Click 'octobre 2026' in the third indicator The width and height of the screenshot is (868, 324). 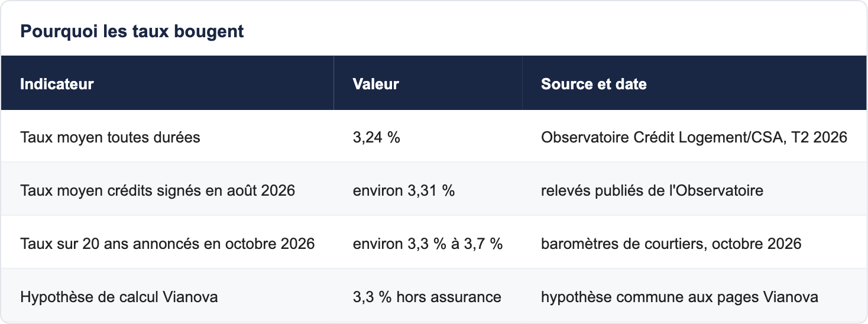pyautogui.click(x=270, y=244)
